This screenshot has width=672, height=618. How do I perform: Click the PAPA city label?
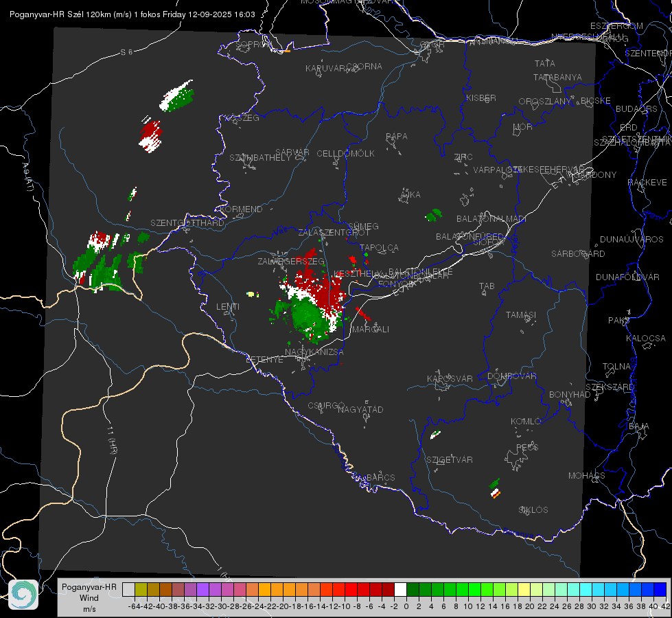pyautogui.click(x=397, y=136)
